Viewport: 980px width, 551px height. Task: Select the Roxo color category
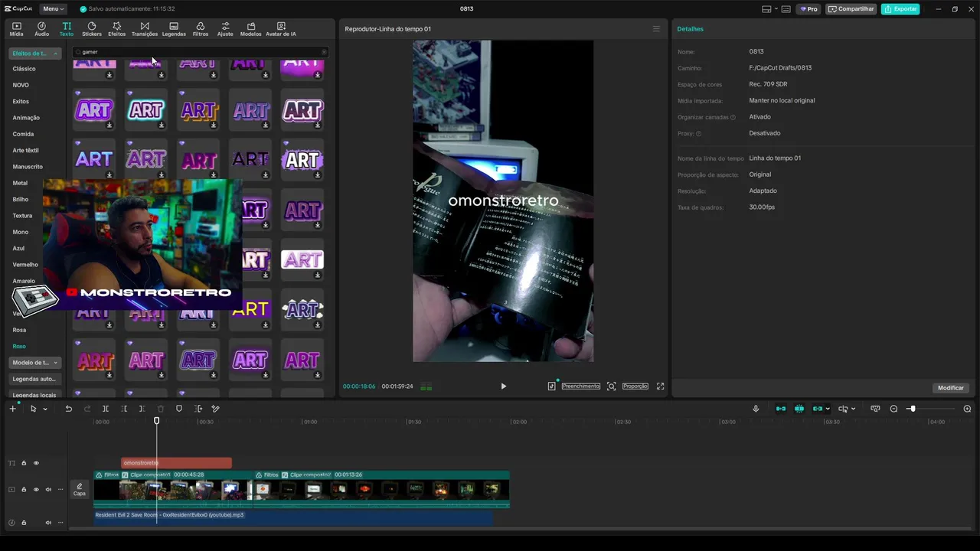click(19, 347)
